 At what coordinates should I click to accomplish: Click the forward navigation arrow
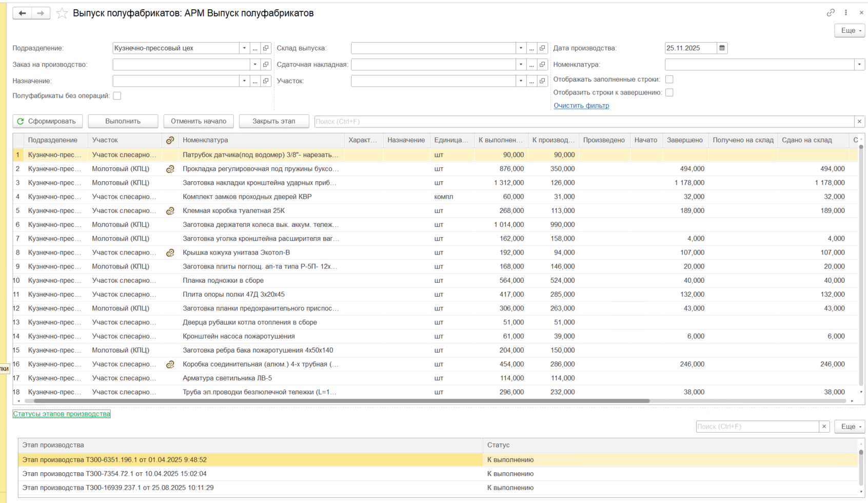[41, 13]
